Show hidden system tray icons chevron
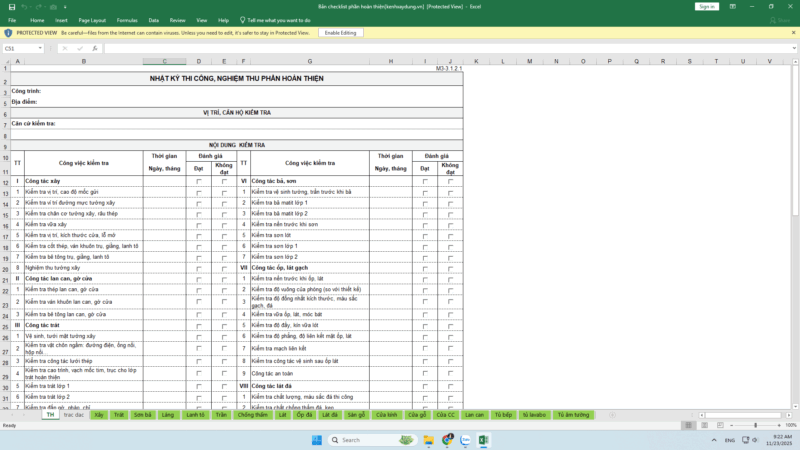 pos(713,440)
